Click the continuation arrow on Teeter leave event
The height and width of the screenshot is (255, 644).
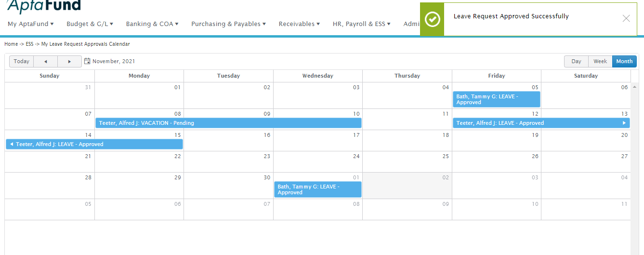click(624, 123)
